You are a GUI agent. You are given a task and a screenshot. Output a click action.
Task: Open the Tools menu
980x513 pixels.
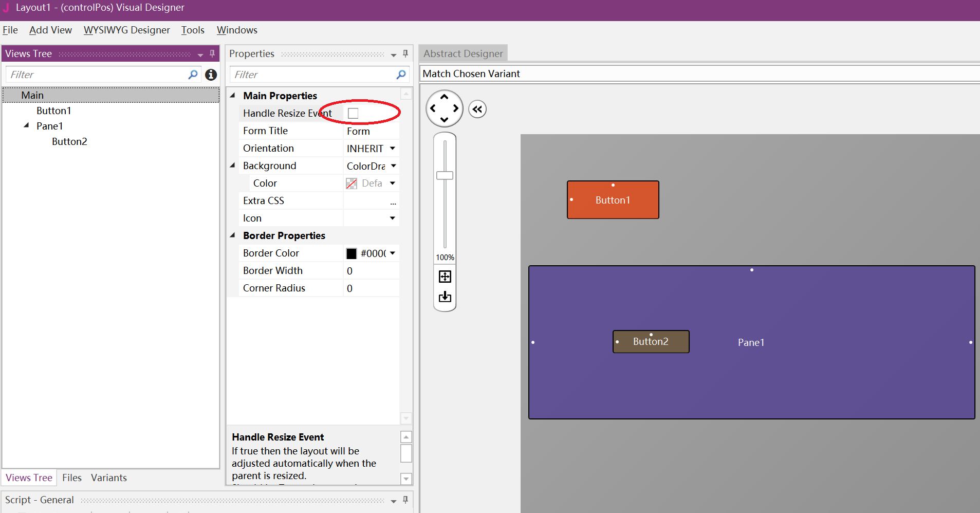(193, 30)
